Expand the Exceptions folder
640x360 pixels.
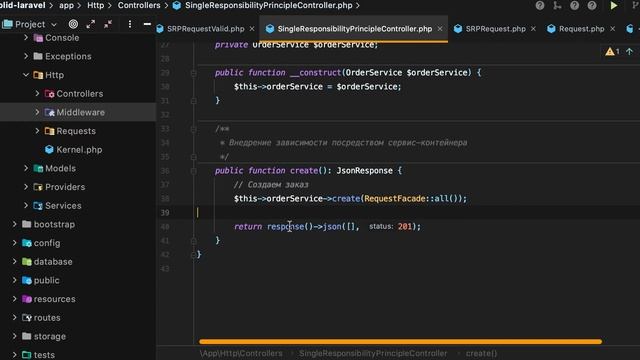click(x=26, y=56)
